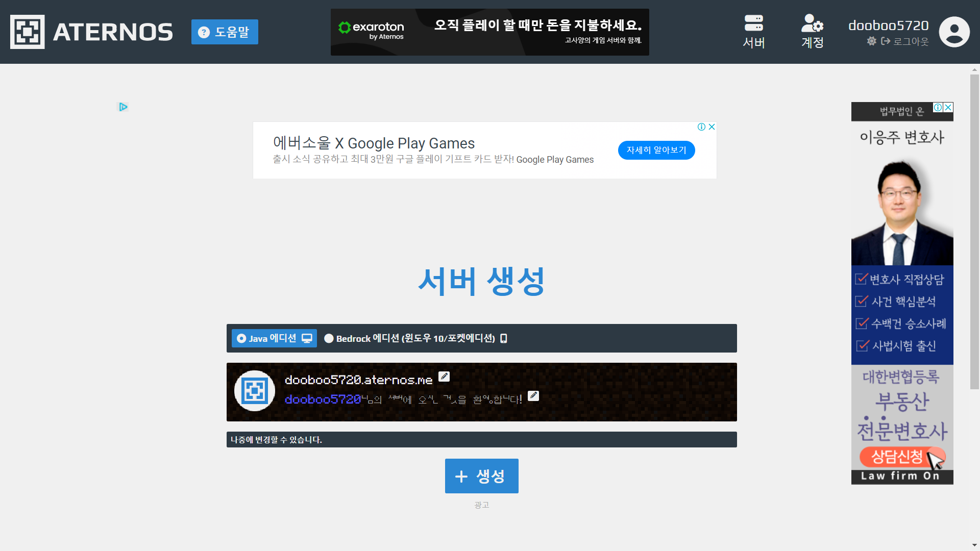Click the 자세히 알아보기 ad button
Screen dimensions: 980x551
tap(656, 150)
